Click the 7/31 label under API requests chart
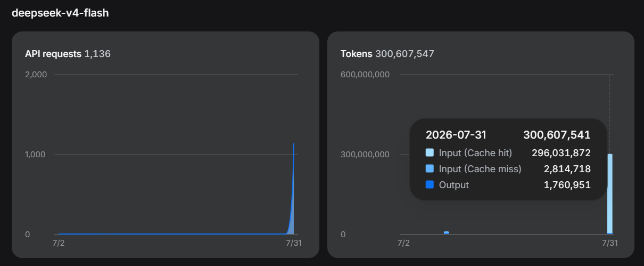644x266 pixels. pos(294,243)
